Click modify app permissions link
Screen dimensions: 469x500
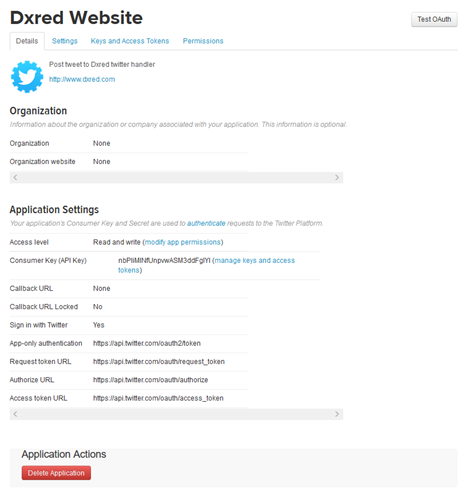coord(183,242)
